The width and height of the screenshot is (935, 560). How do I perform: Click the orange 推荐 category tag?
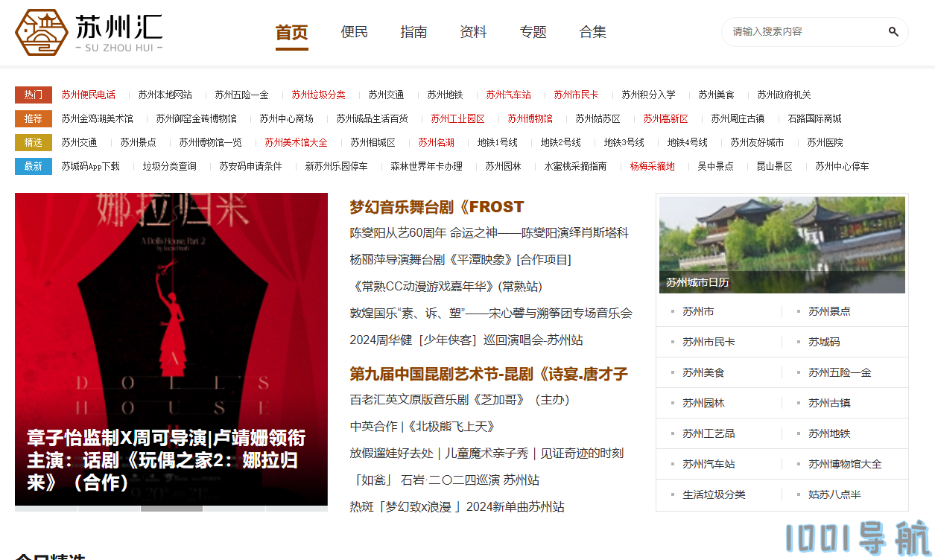click(34, 118)
